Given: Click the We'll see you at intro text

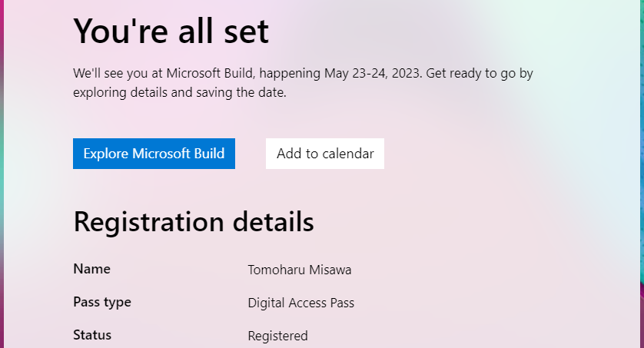Looking at the screenshot, I should point(118,74).
